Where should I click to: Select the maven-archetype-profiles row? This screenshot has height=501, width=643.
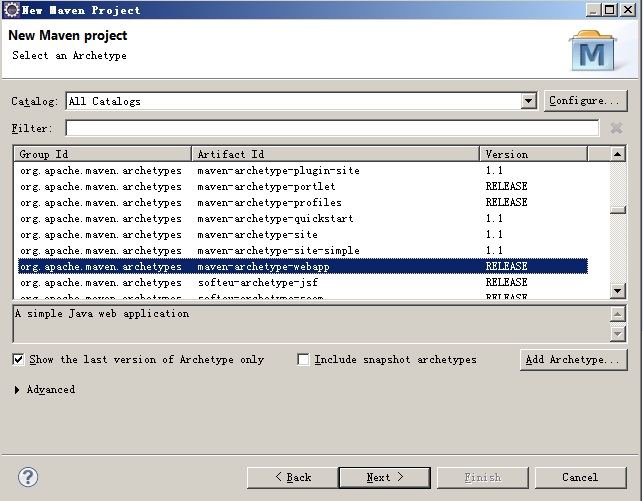[x=303, y=203]
